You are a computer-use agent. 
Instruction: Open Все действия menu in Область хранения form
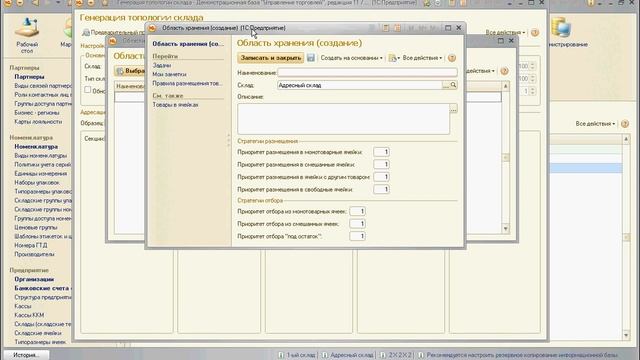coord(422,58)
